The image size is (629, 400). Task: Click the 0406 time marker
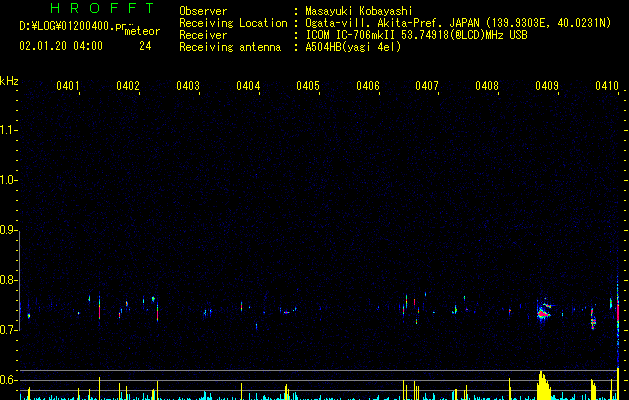(368, 86)
